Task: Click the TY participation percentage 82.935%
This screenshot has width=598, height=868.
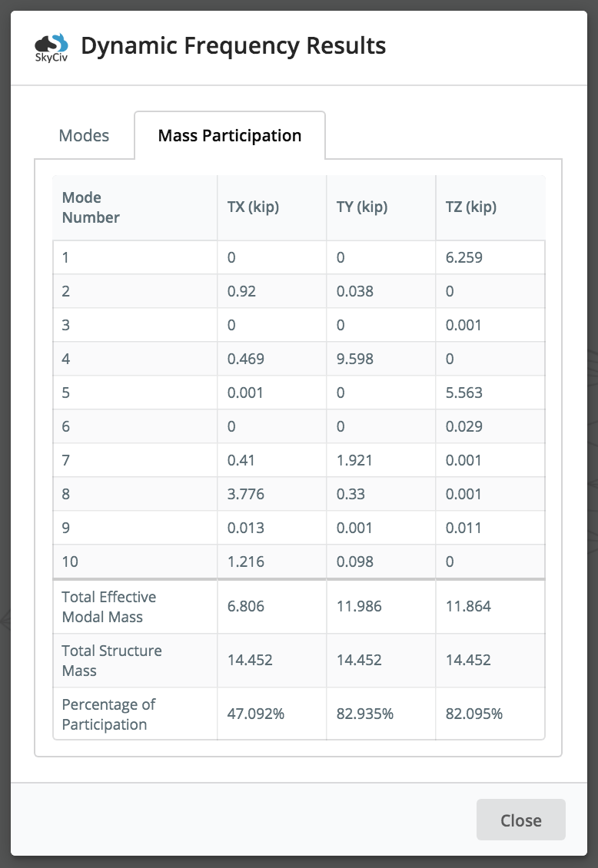Action: pos(365,714)
